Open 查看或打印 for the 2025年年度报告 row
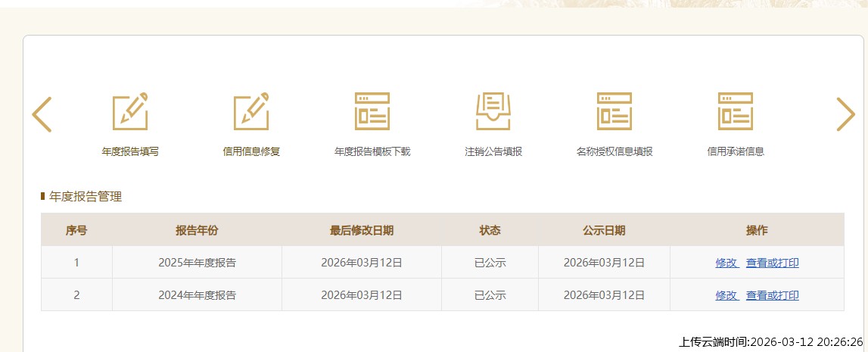Viewport: 868px width, 352px height. tap(772, 263)
